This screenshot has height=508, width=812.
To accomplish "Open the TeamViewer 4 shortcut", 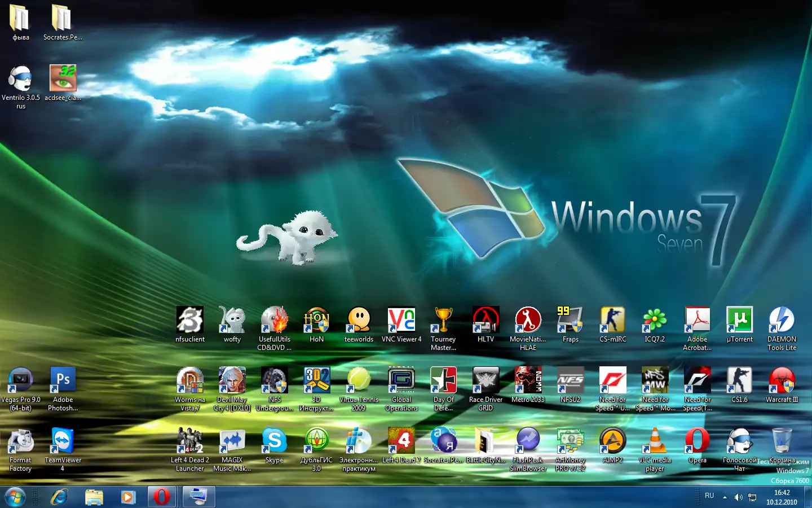I will coord(63,441).
